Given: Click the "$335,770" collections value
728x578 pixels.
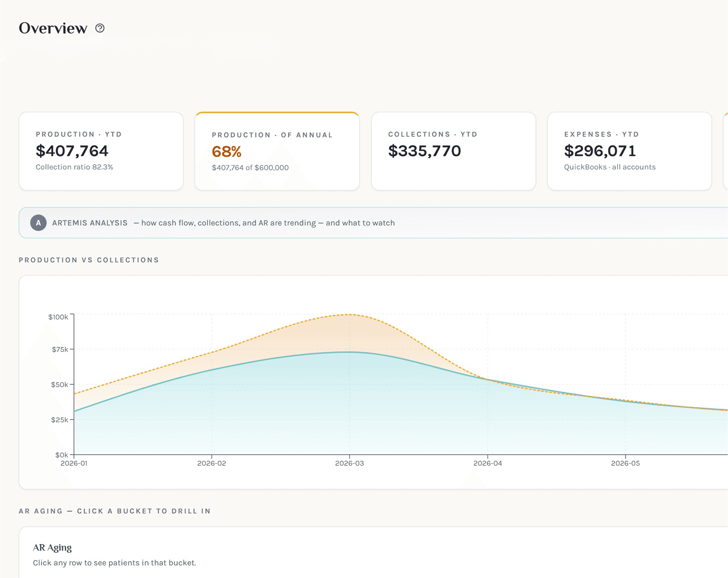Looking at the screenshot, I should point(424,151).
